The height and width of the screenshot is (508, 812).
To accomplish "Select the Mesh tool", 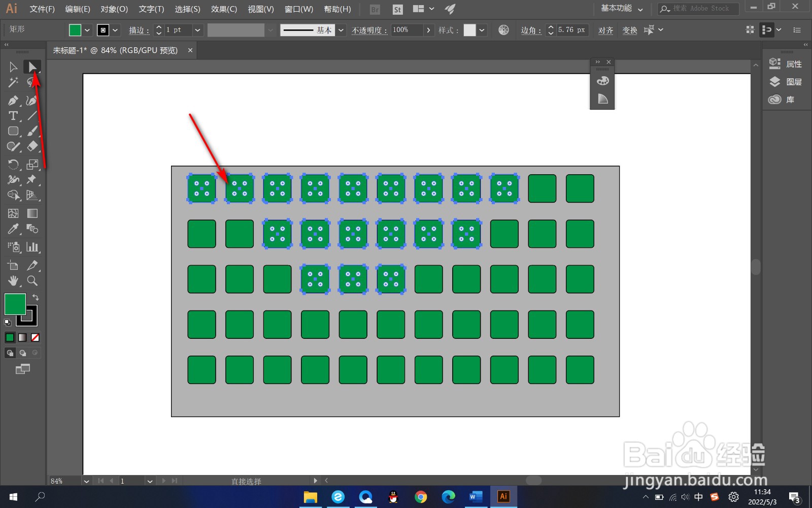I will tap(13, 213).
